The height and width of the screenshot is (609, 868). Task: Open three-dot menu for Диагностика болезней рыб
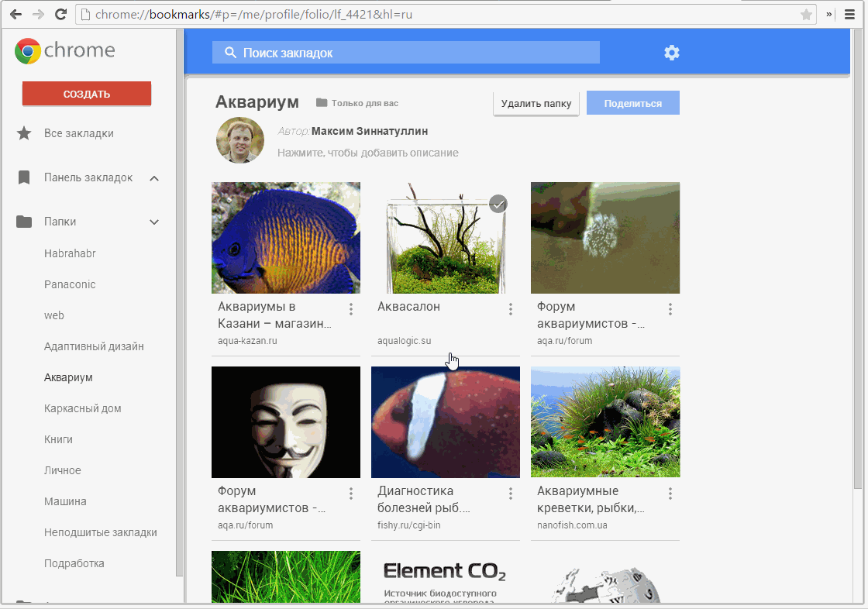[511, 494]
